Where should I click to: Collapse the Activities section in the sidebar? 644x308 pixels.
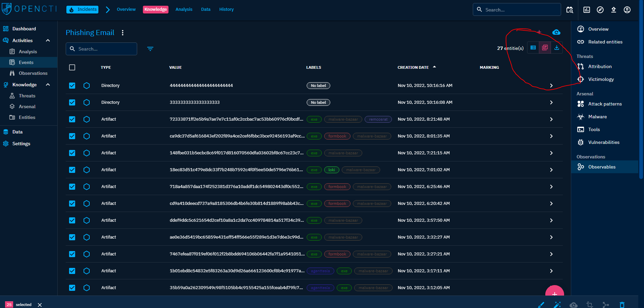[48, 40]
